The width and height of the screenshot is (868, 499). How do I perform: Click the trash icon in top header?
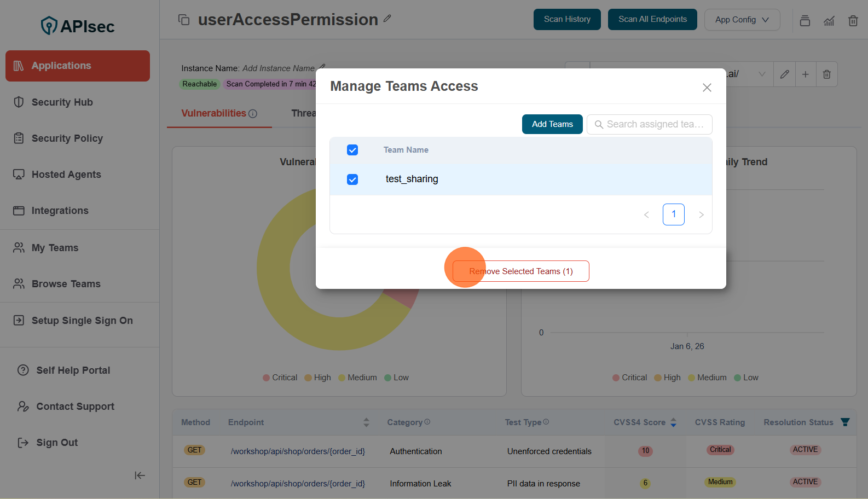tap(853, 21)
